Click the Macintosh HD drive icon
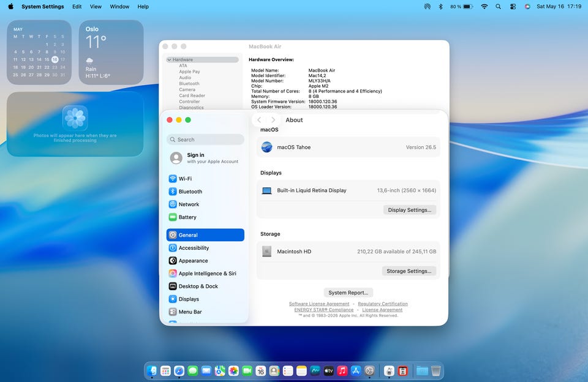Viewport: 588px width, 382px height. click(266, 251)
